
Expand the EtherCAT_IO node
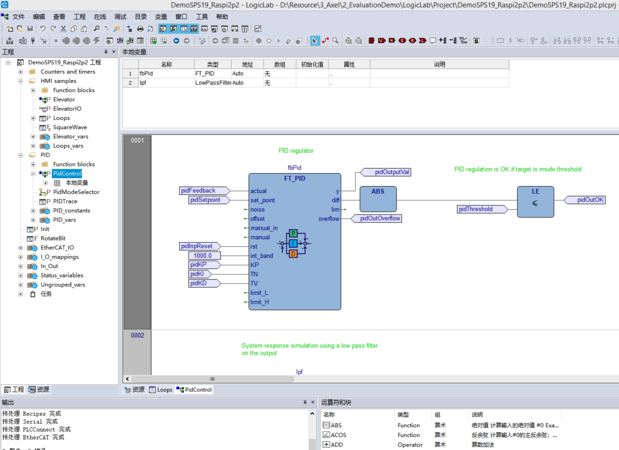pos(20,248)
